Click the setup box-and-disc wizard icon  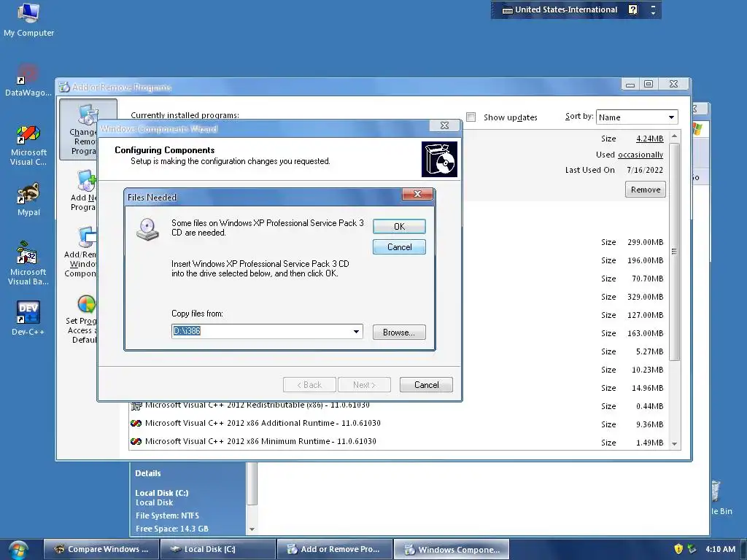click(439, 159)
